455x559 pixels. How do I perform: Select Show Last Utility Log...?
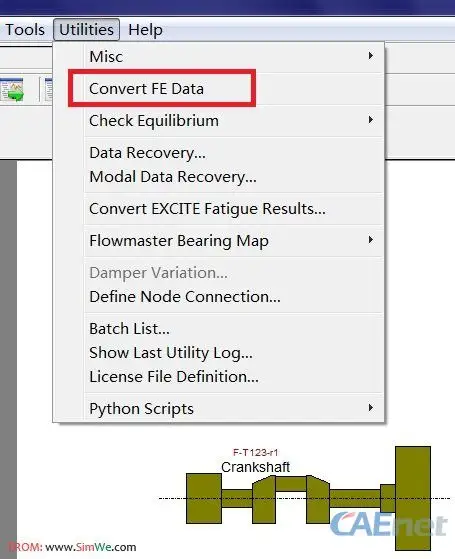[171, 353]
